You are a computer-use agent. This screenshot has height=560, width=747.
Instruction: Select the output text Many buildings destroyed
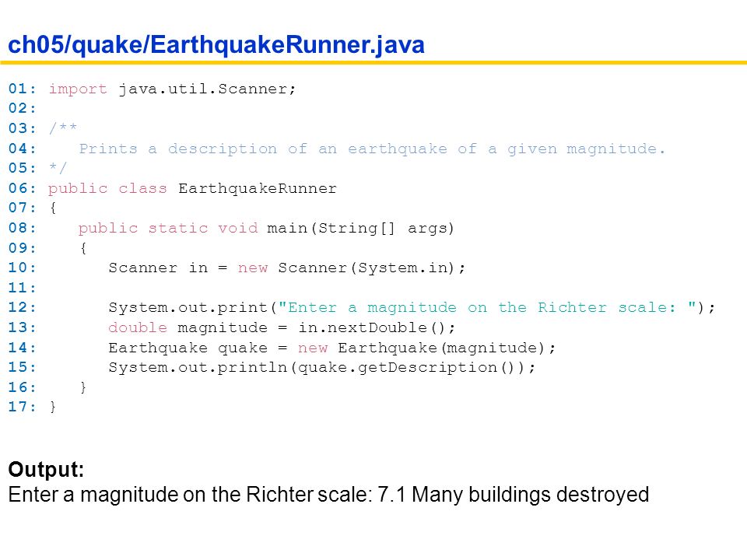(x=530, y=495)
